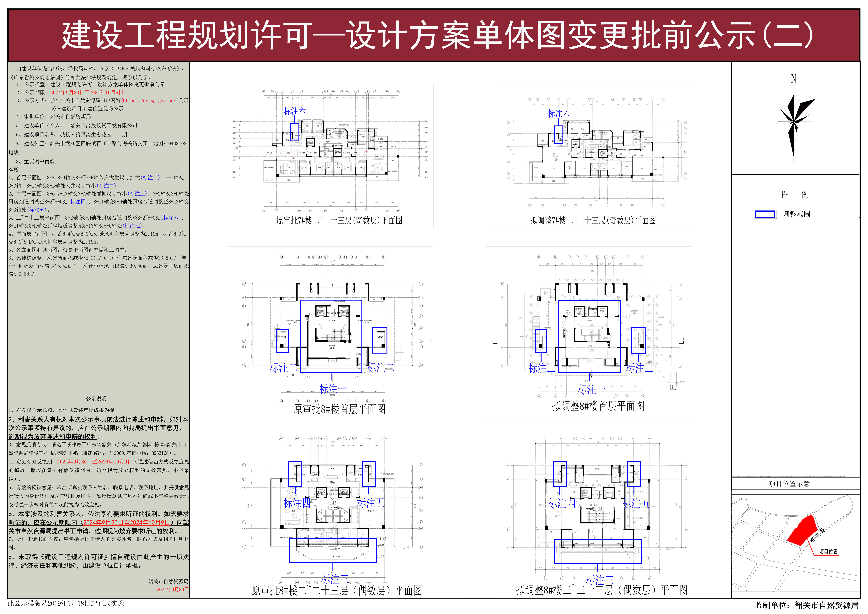Viewport: 868px width, 614px height.
Task: Click the 公示说明 section heading
Action: 96,399
